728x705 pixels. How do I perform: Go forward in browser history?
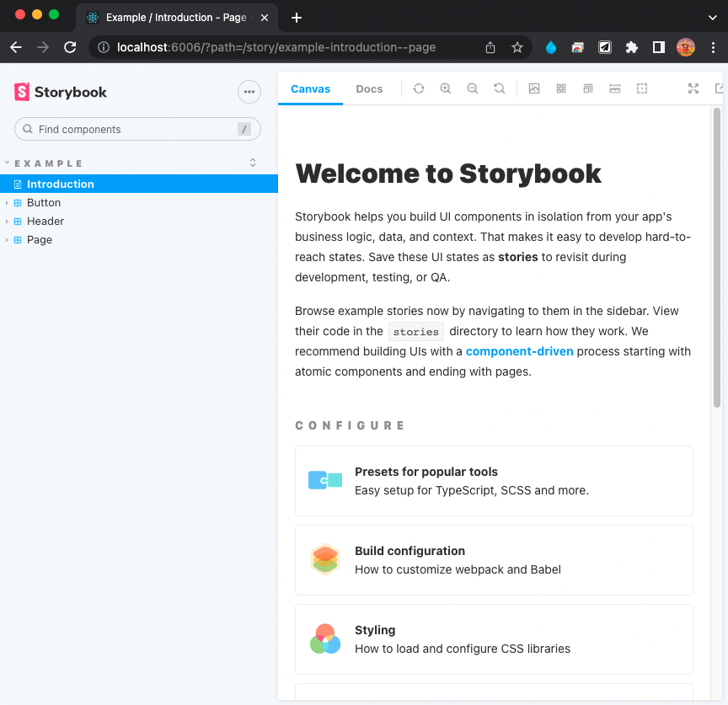[x=43, y=47]
